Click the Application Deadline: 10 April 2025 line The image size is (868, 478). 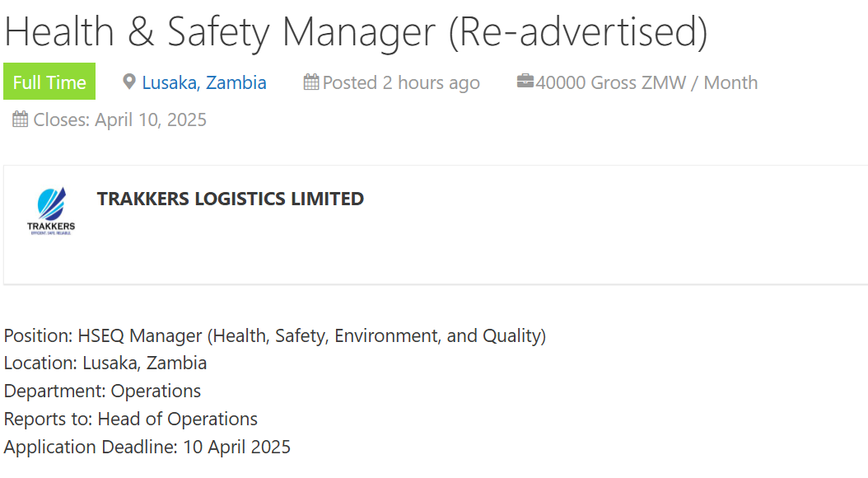pyautogui.click(x=147, y=447)
